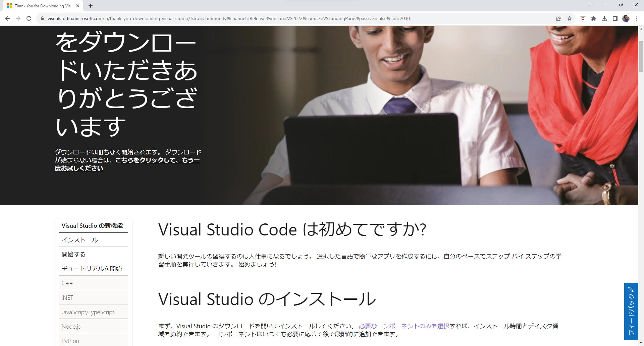This screenshot has height=346, width=644.
Task: Click Visual Studio のインストール heading
Action: click(267, 299)
